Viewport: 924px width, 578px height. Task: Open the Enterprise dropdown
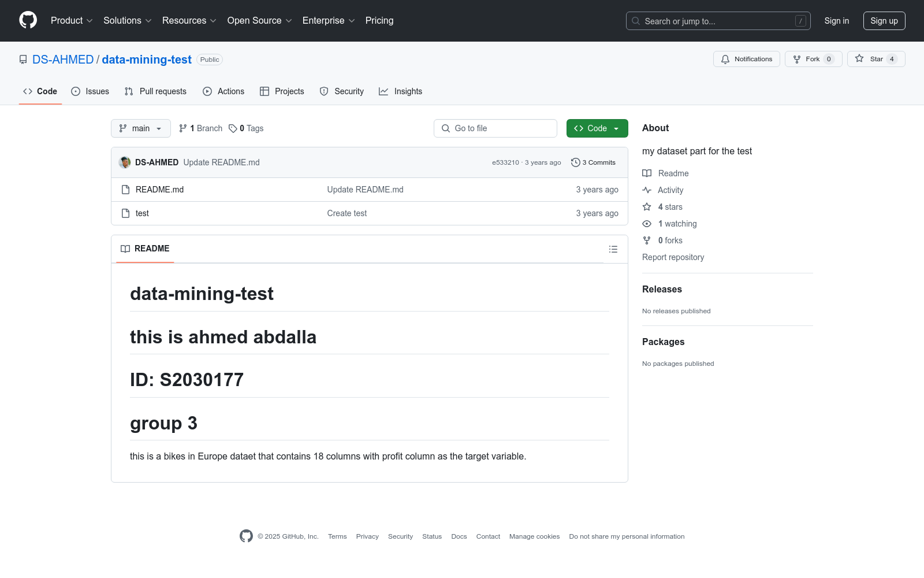pyautogui.click(x=329, y=20)
